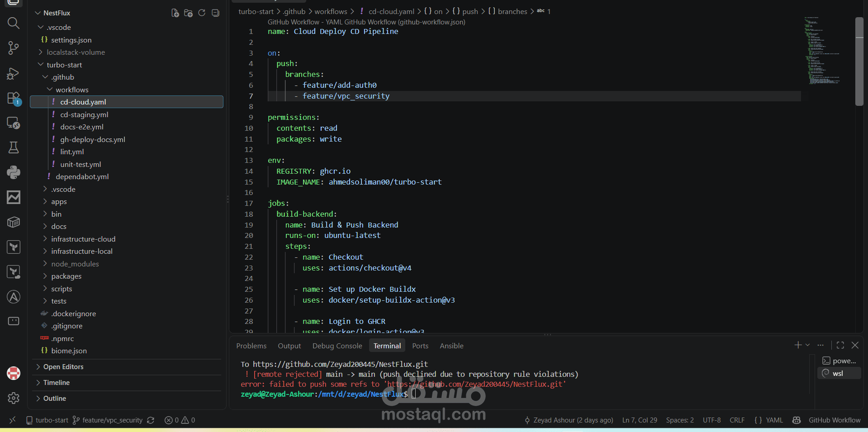Switch to the Debug Console tab
Viewport: 868px width, 432px height.
337,346
